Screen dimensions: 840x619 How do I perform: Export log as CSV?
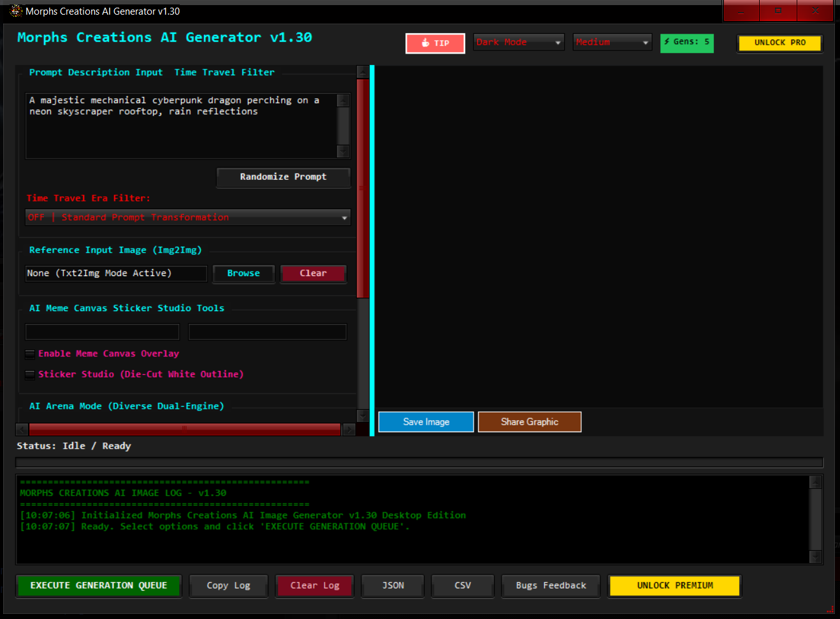click(463, 586)
